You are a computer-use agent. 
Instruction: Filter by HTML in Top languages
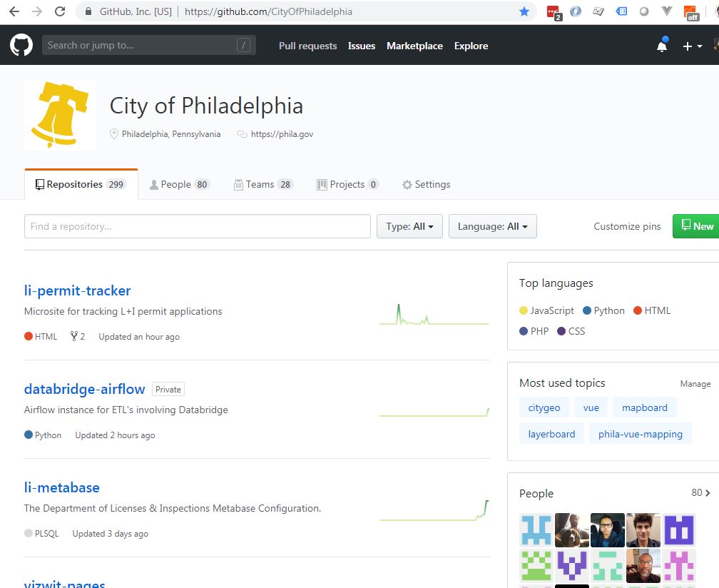tap(652, 310)
